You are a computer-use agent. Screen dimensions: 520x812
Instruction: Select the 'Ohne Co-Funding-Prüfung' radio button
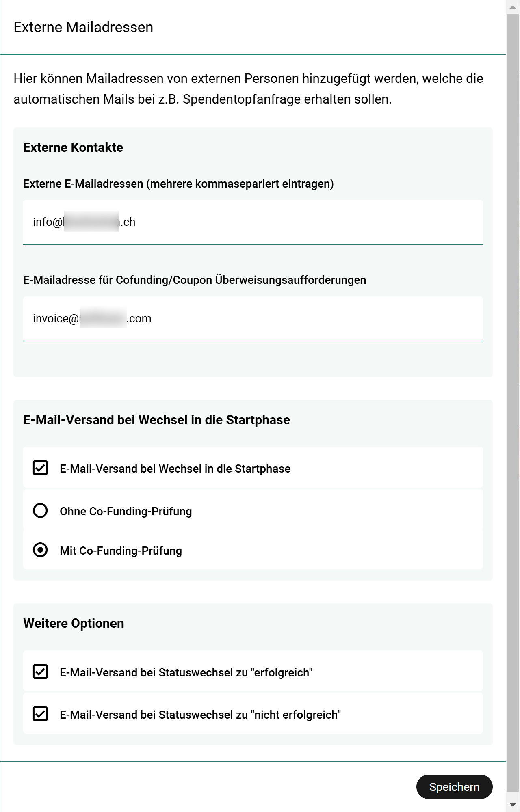click(40, 511)
